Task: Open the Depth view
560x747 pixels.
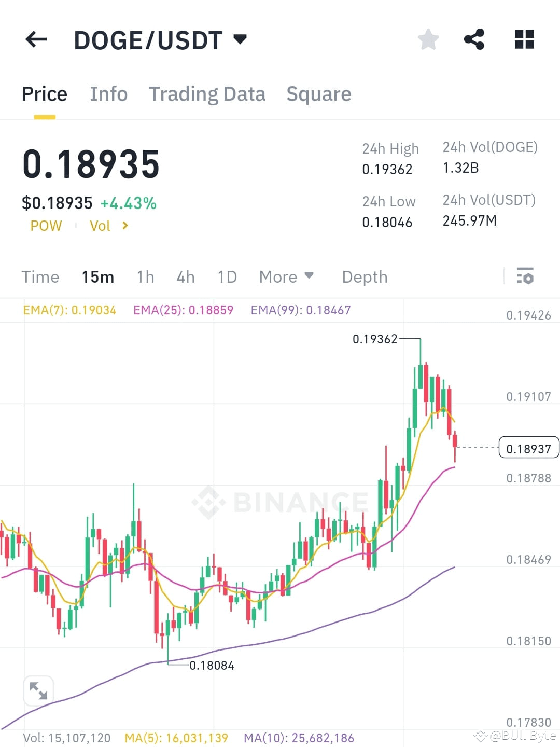Action: (x=365, y=276)
